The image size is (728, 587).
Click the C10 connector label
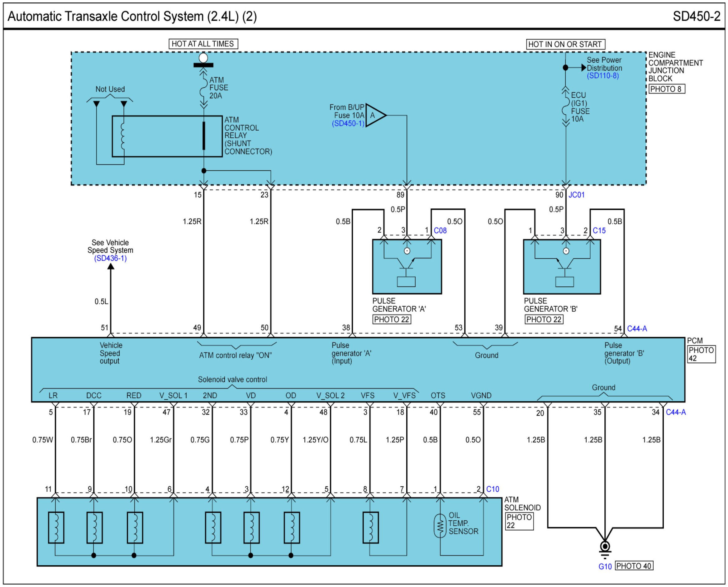(x=492, y=489)
